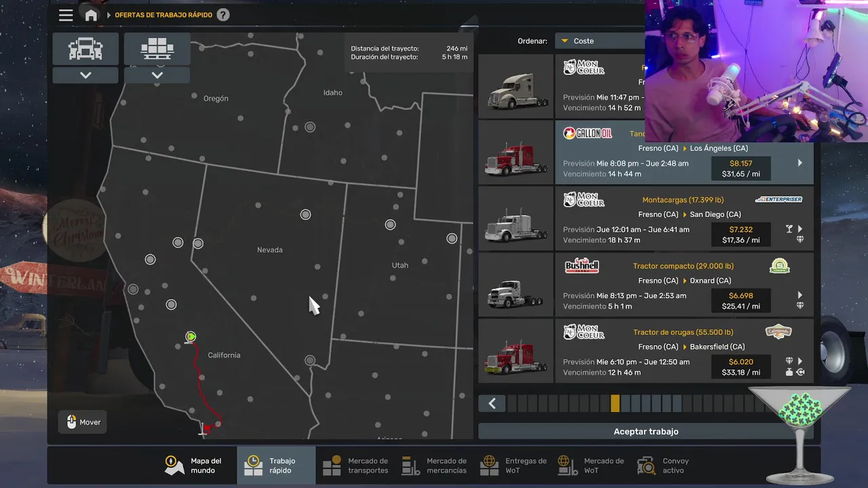Select the cargo pallet filter icon

click(157, 49)
